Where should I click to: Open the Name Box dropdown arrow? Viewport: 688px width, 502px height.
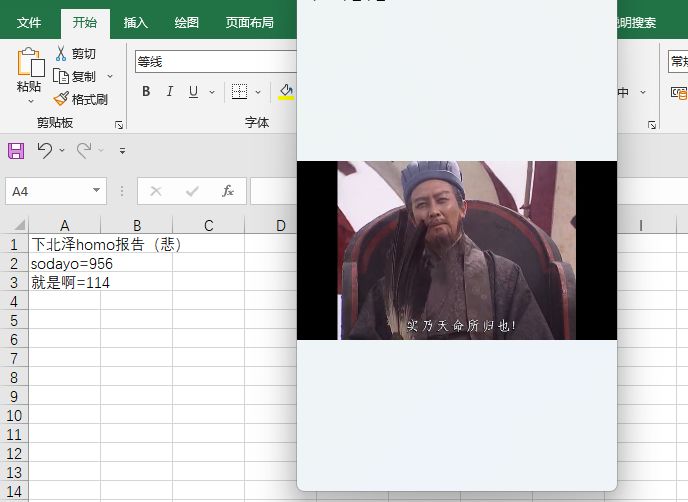96,191
